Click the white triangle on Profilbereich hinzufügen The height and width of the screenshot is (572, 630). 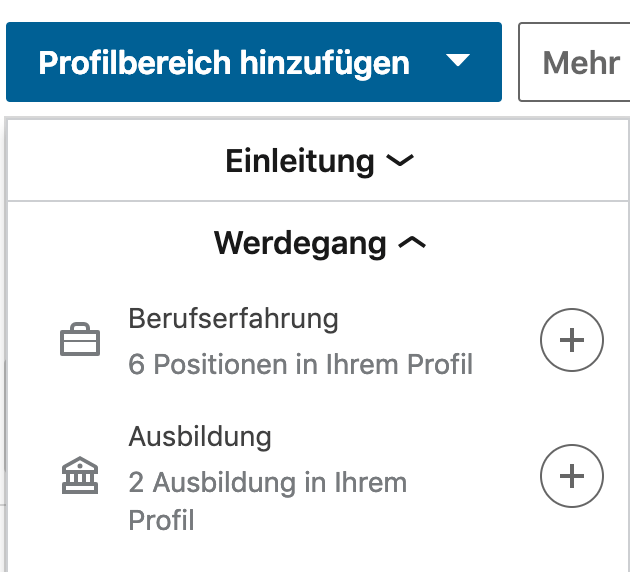click(x=458, y=60)
